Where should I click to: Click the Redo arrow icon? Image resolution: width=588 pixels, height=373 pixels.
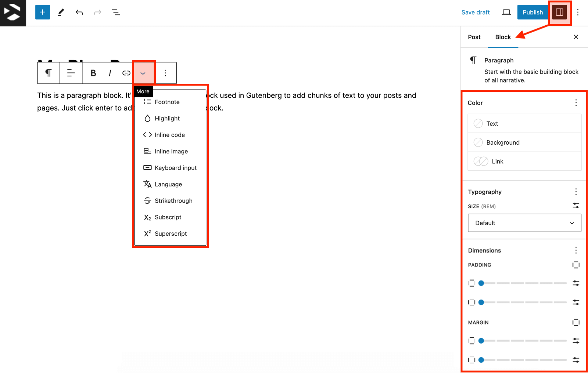(97, 12)
